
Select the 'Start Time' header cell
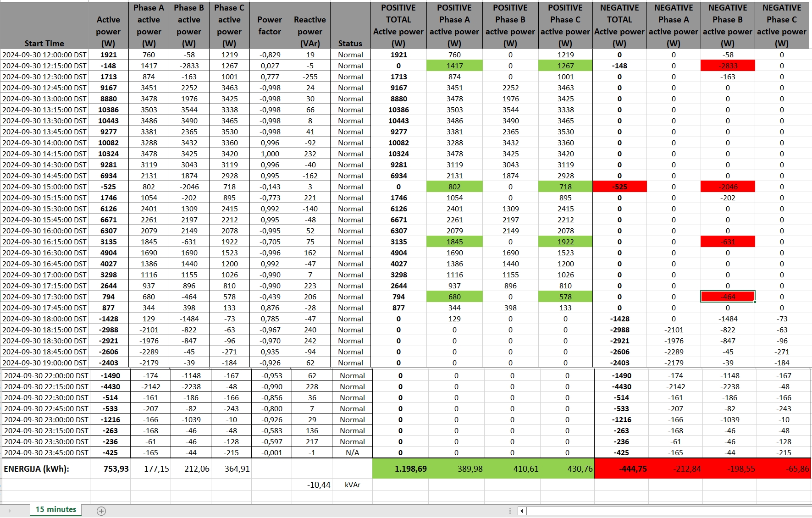point(44,25)
